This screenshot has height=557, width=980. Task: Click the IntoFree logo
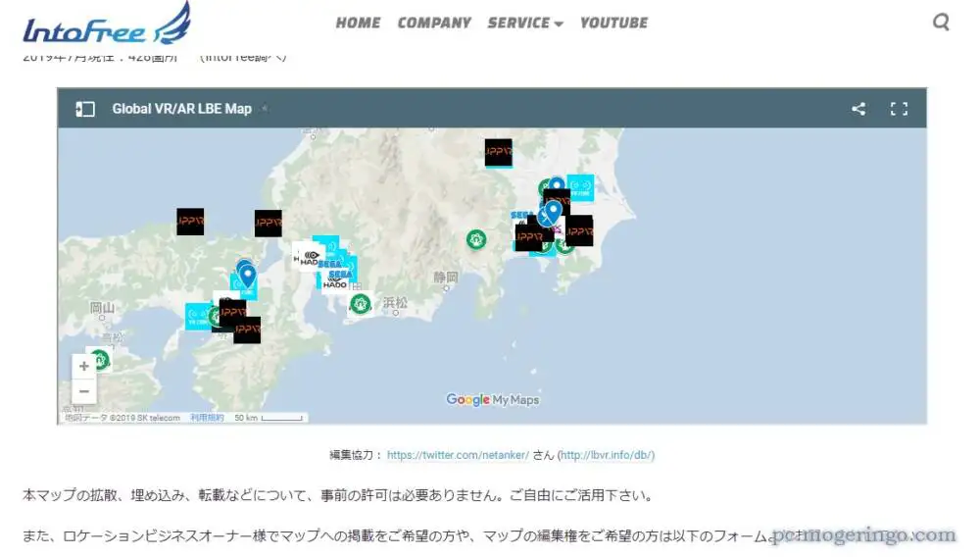(x=107, y=24)
